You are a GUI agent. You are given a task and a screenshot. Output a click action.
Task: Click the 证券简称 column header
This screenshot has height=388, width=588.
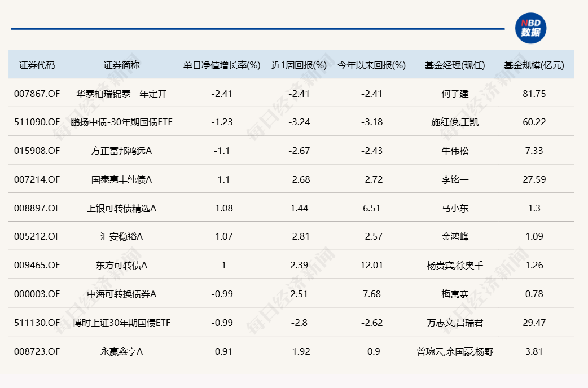point(121,65)
